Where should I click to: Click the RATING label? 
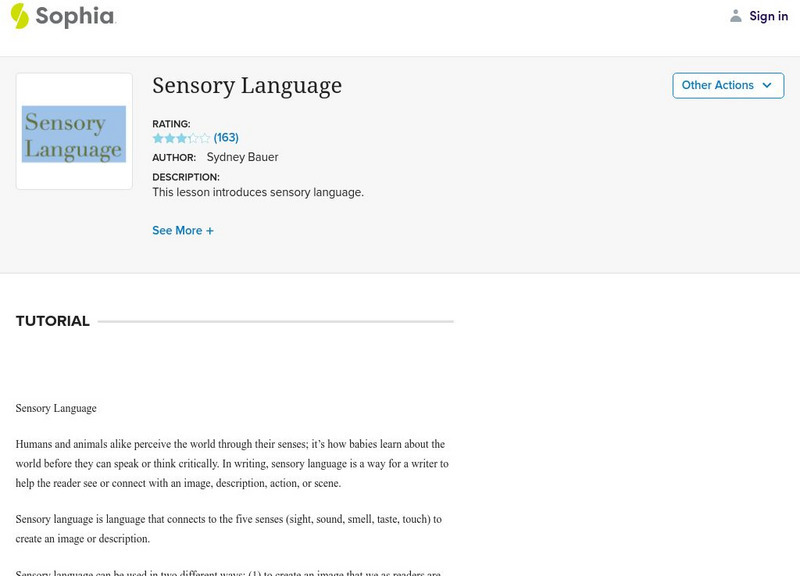pos(172,122)
